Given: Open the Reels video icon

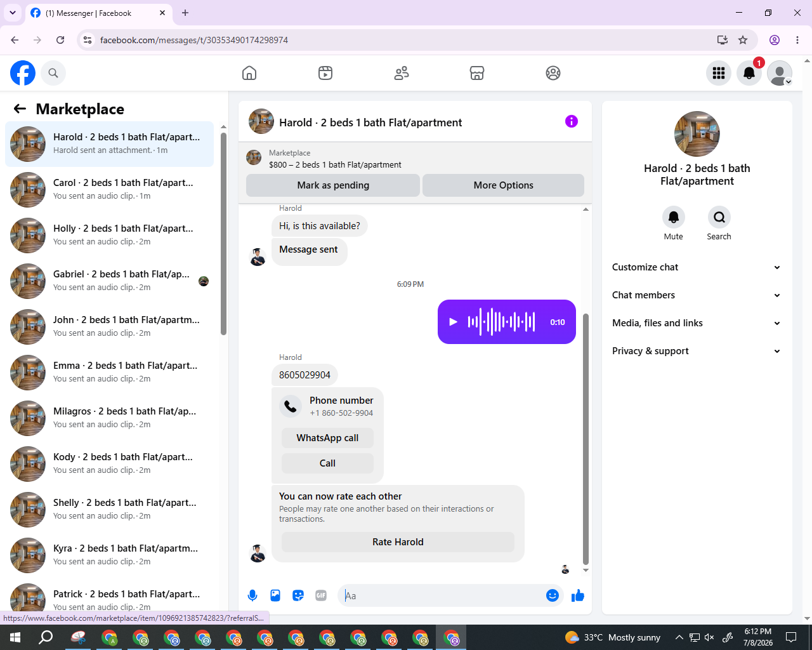Looking at the screenshot, I should click(325, 73).
